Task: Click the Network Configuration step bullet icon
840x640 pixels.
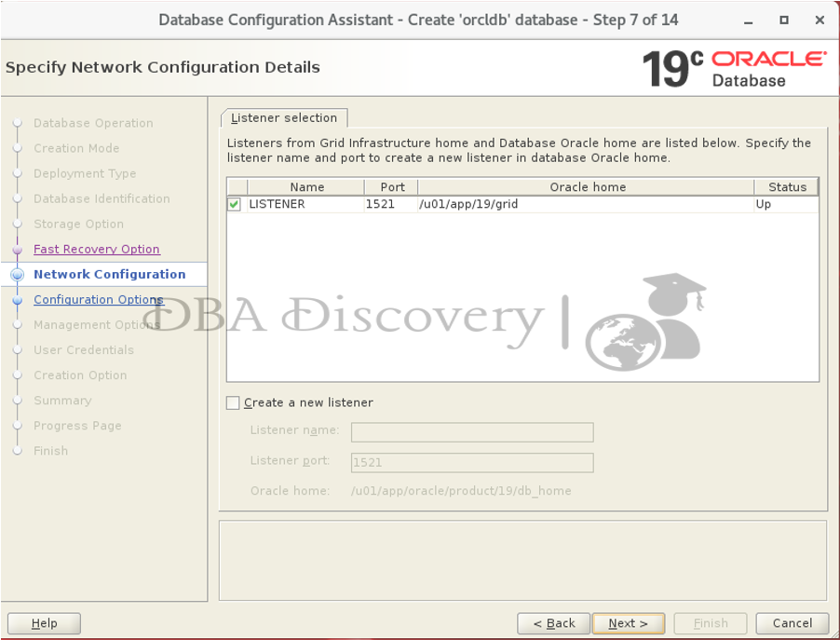Action: 17,275
